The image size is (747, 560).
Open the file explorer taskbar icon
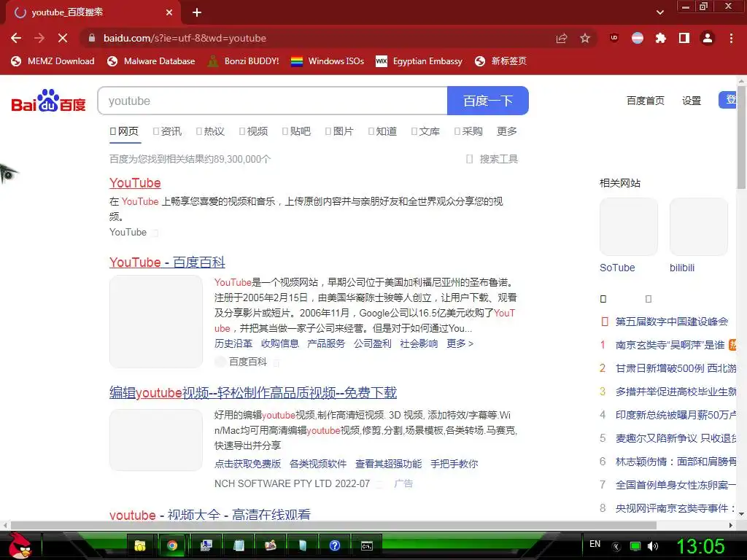140,545
